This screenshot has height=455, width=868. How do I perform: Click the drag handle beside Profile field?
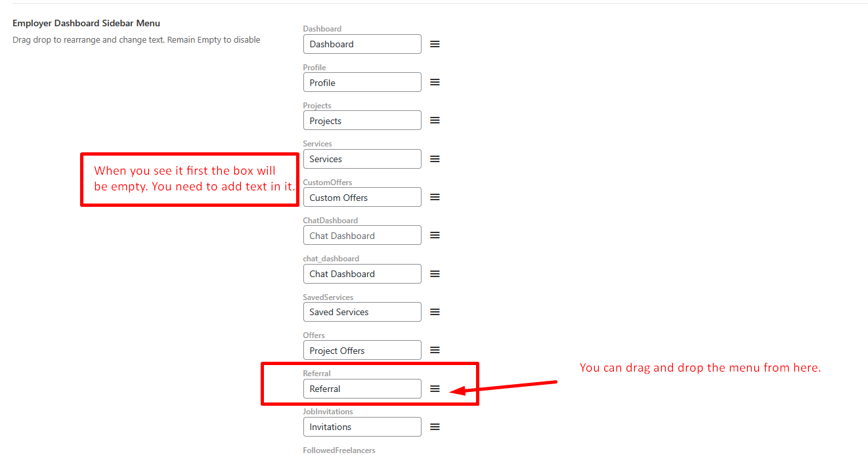click(x=435, y=82)
